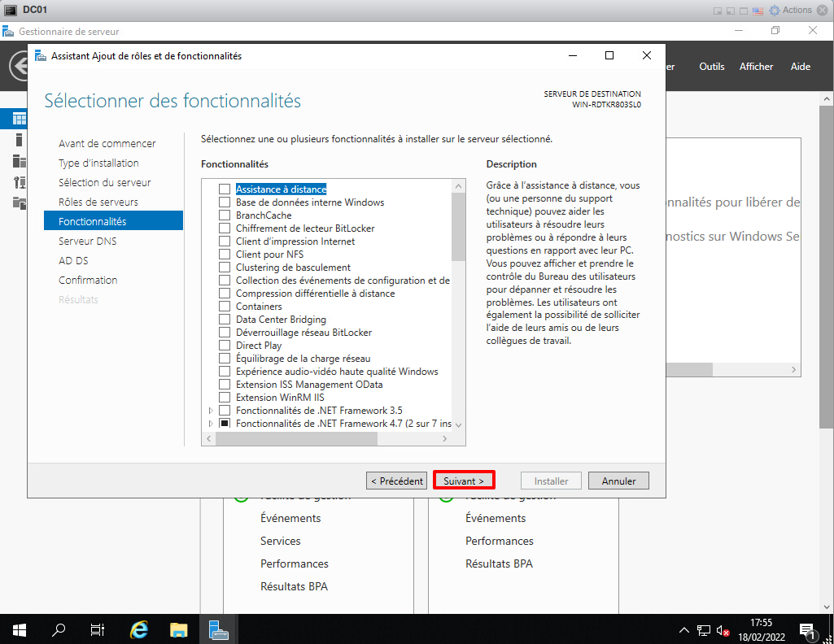The image size is (834, 644).
Task: Click the Actions gear icon
Action: click(x=774, y=11)
